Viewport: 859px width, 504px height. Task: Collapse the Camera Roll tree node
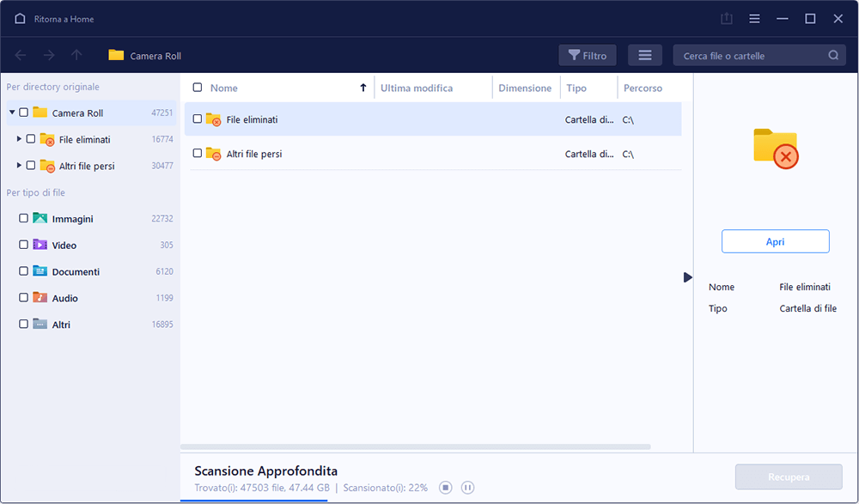pyautogui.click(x=12, y=112)
